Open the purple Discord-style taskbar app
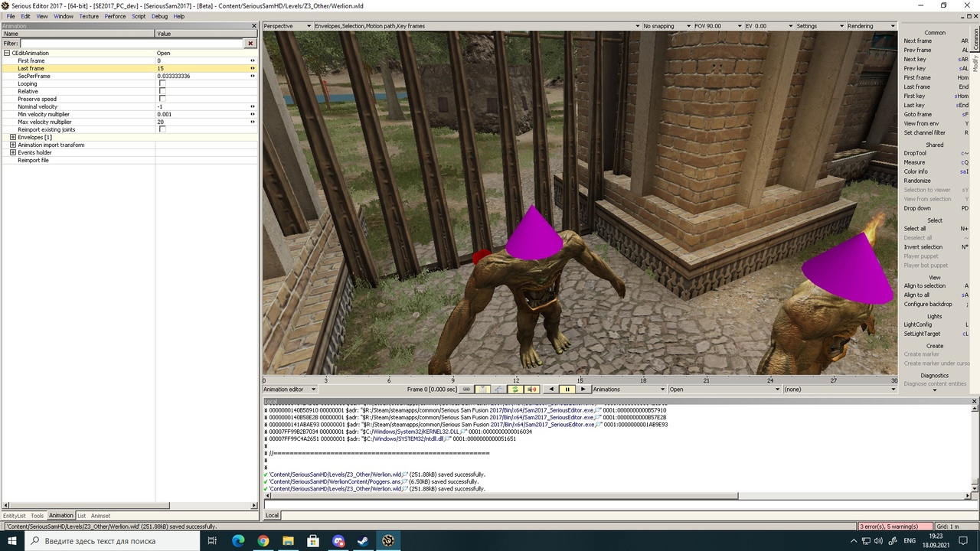Viewport: 980px width, 551px height. pyautogui.click(x=338, y=541)
